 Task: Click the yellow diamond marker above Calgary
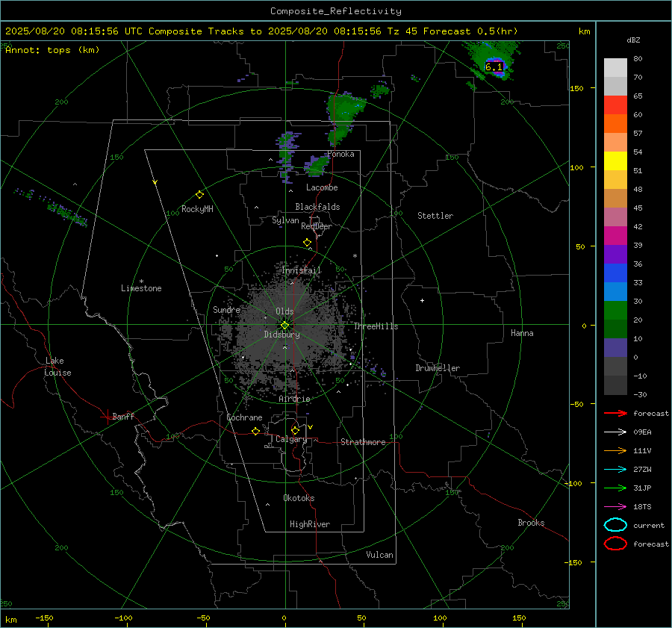coord(295,430)
